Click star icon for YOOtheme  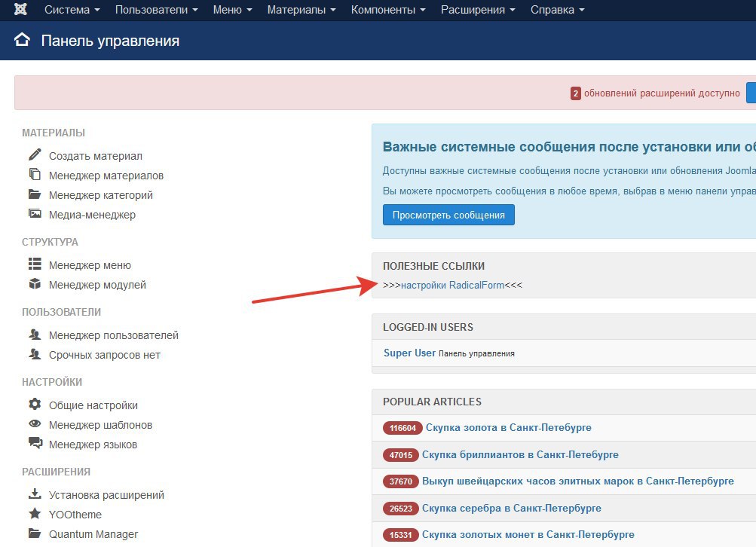[x=35, y=513]
